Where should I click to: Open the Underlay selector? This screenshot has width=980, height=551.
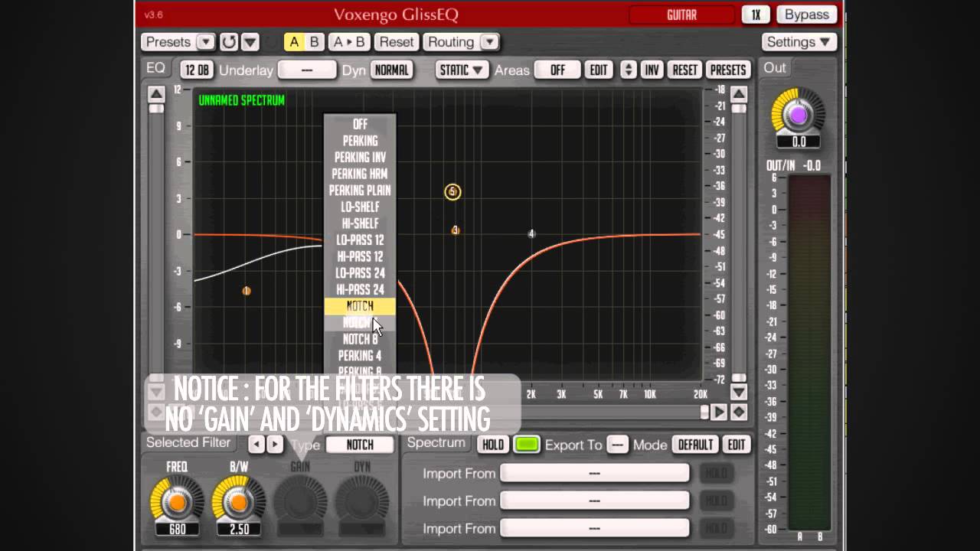point(307,70)
